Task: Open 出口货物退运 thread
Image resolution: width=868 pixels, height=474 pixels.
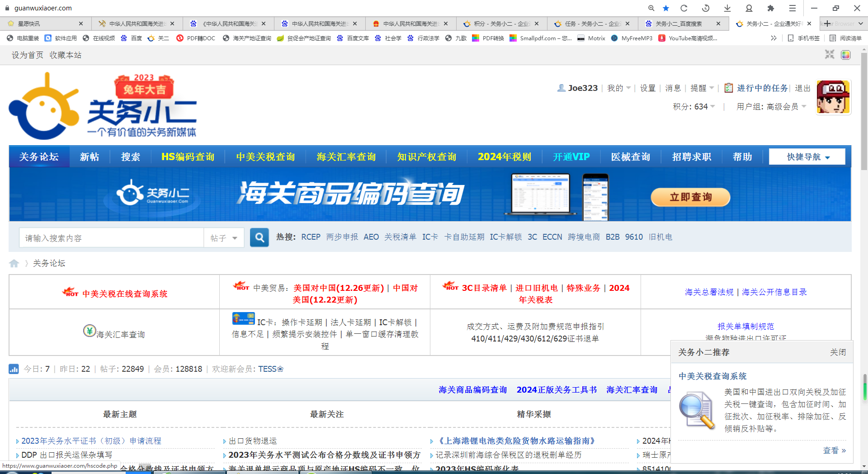Action: point(253,441)
